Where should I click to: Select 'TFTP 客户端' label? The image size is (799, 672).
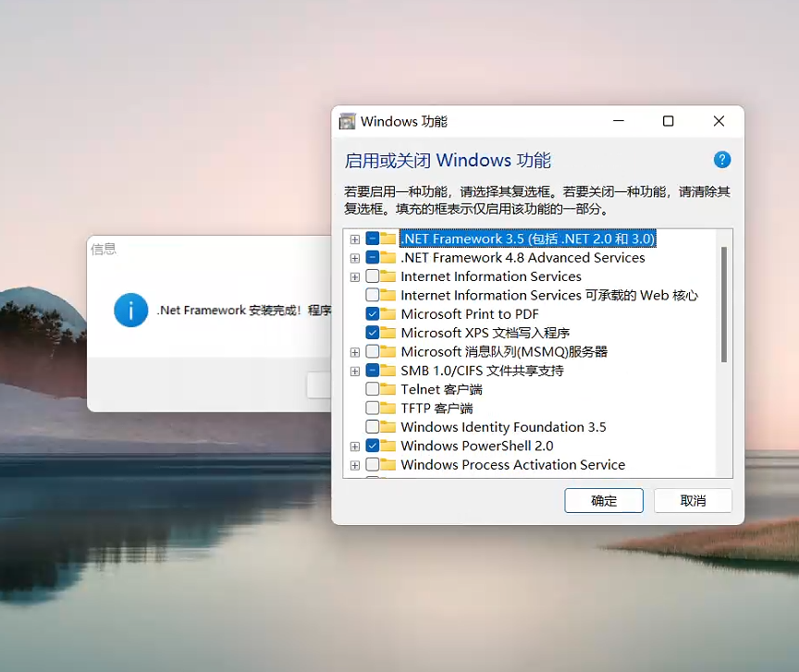pos(436,408)
